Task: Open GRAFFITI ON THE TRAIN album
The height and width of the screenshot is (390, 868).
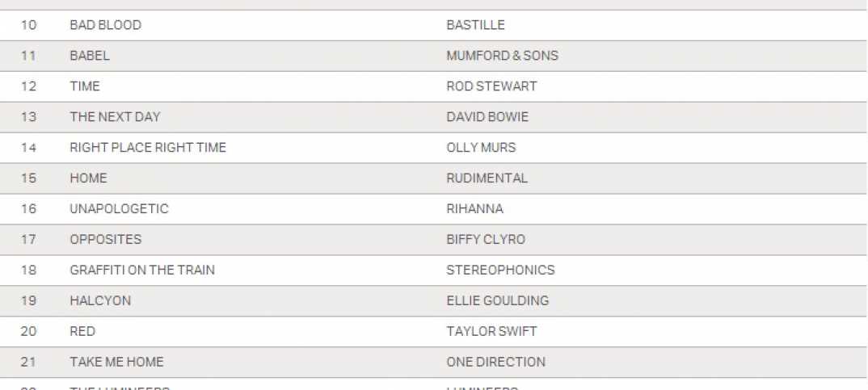Action: (x=142, y=270)
